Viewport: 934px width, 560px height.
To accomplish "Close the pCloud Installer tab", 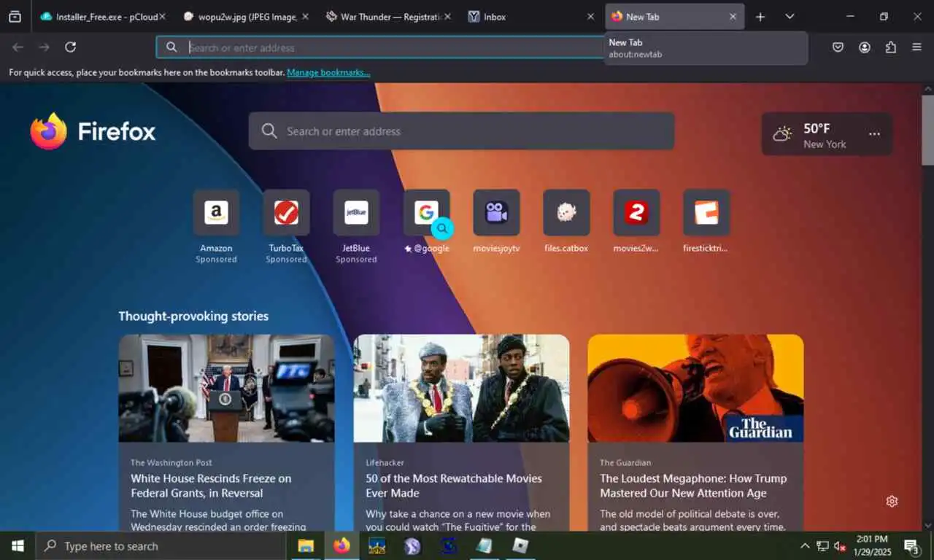I will coord(162,16).
